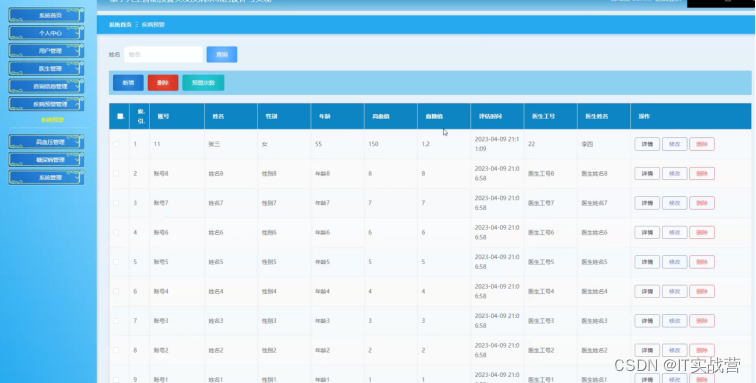
Task: Collapse the 疾病预警管理 sidebar menu
Action: (46, 104)
